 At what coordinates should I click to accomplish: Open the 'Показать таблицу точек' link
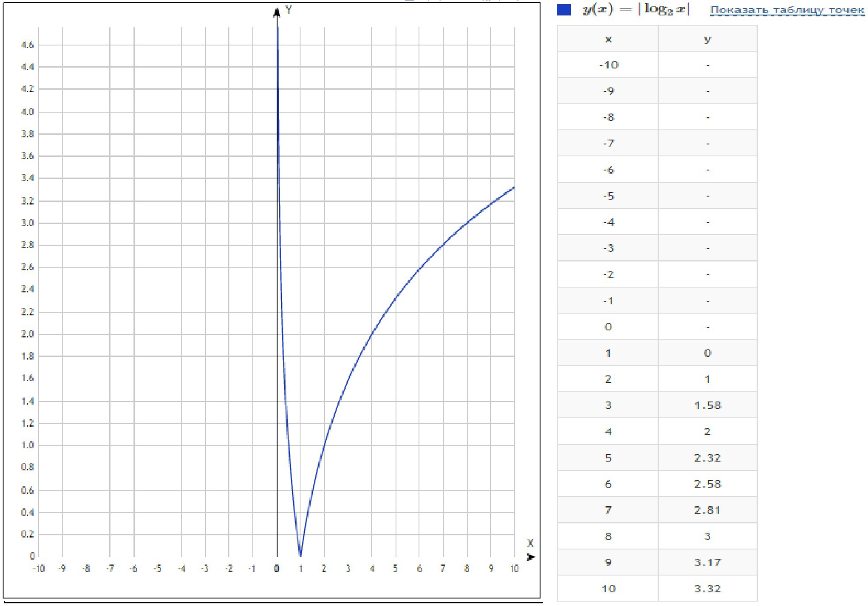pyautogui.click(x=787, y=10)
